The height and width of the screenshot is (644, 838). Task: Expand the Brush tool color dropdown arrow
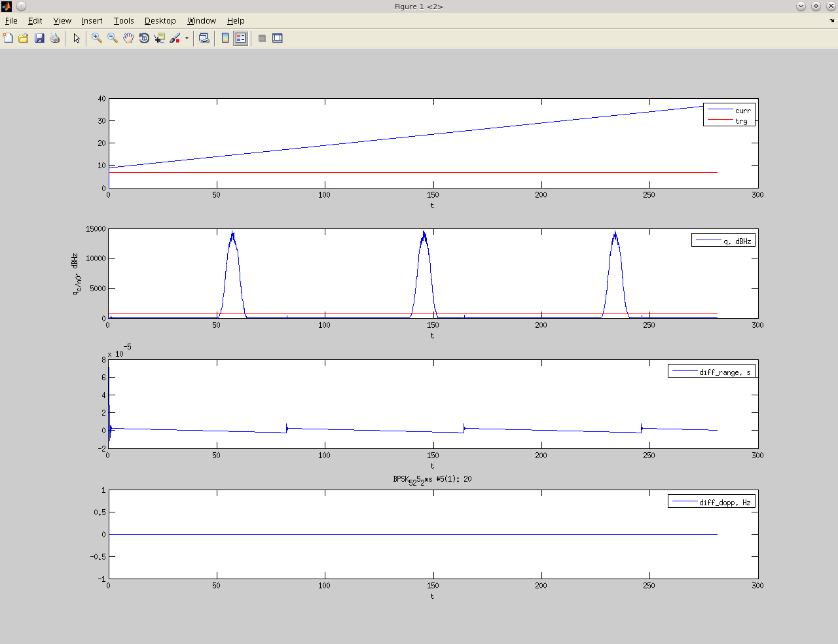[x=187, y=38]
